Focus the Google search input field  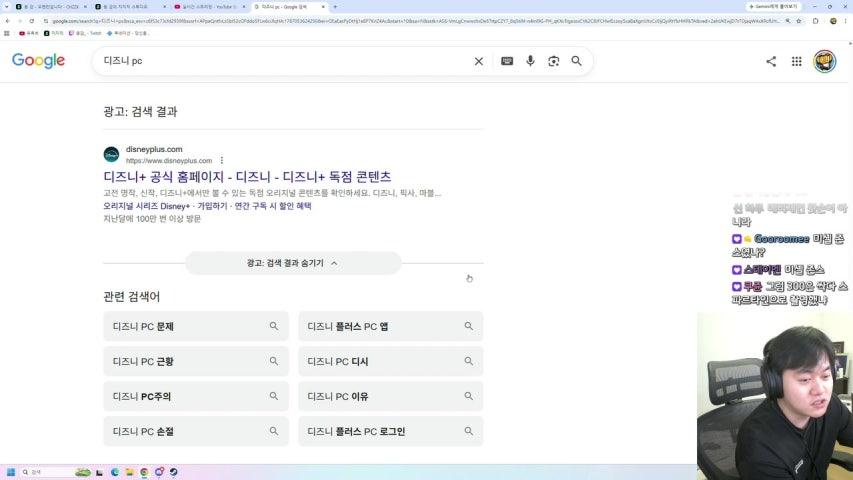click(x=286, y=61)
